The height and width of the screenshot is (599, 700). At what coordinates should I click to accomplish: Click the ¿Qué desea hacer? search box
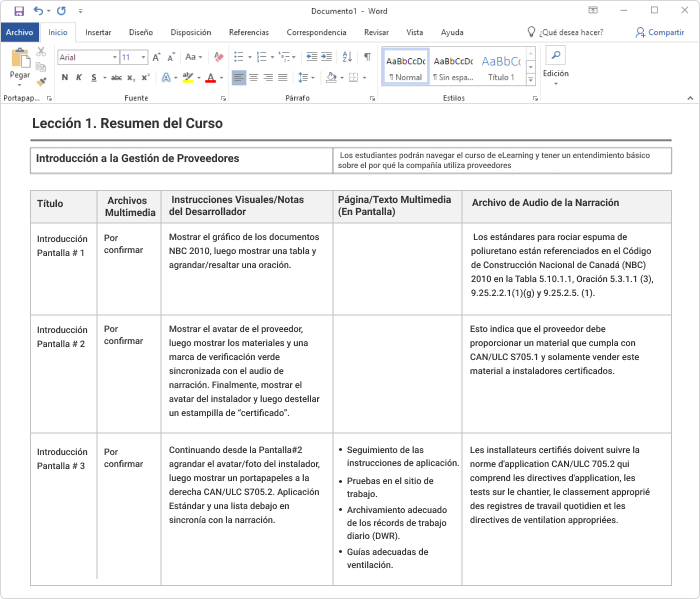(566, 32)
